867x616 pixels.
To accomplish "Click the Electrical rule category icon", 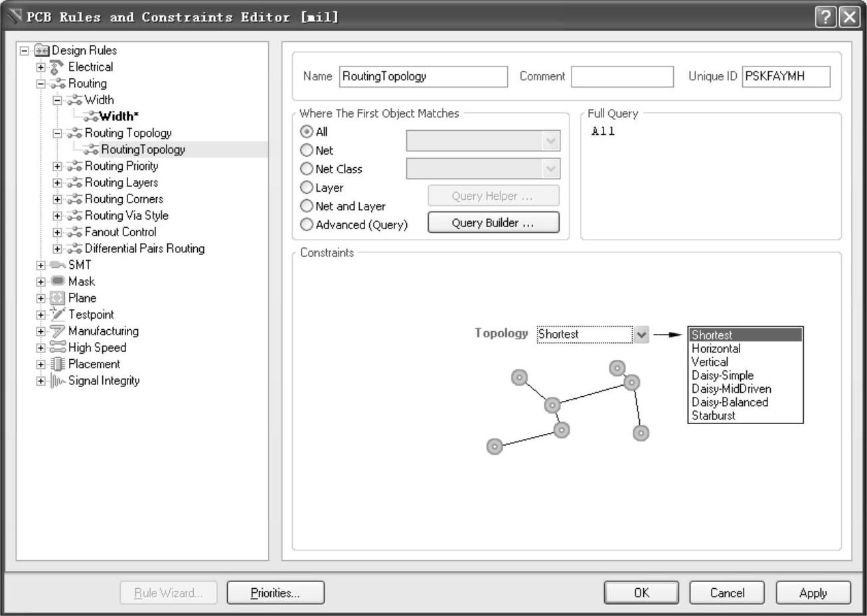I will pyautogui.click(x=58, y=67).
